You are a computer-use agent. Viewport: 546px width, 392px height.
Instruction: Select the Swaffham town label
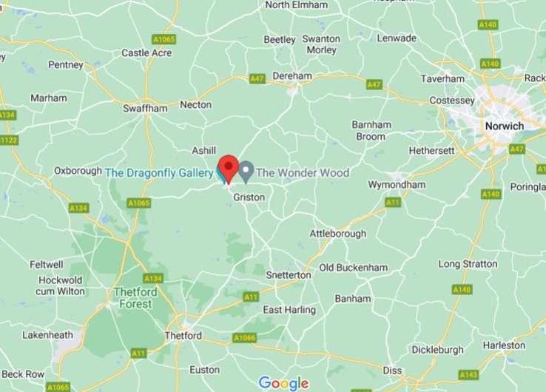[x=145, y=108]
